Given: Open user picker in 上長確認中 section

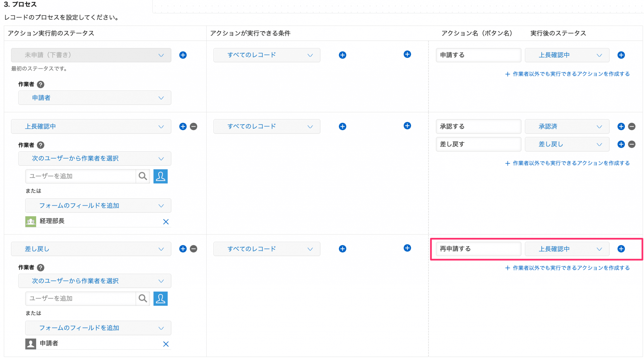Looking at the screenshot, I should (160, 176).
